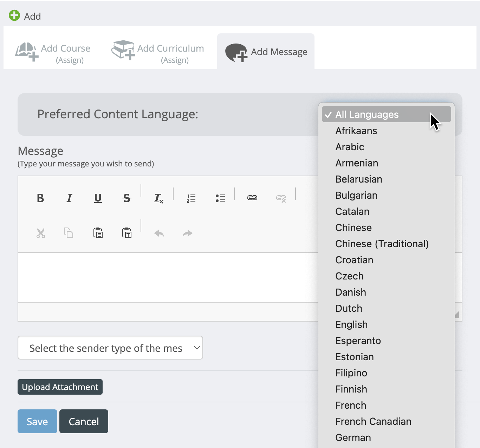
Task: Click the paste as plain text icon
Action: [x=127, y=233]
